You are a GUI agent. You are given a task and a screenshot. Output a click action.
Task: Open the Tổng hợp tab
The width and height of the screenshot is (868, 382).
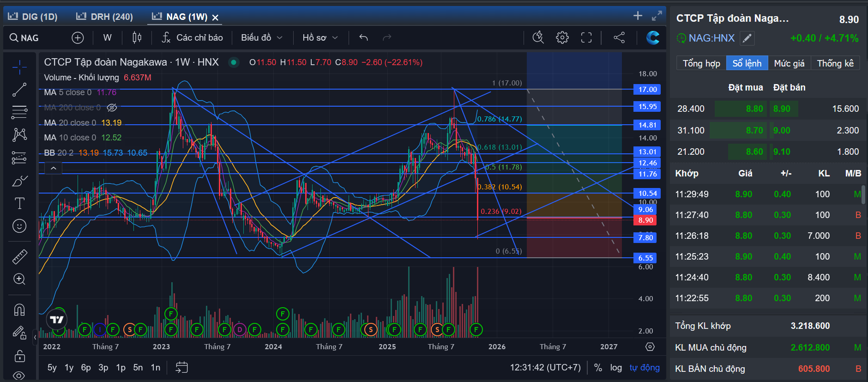point(701,63)
